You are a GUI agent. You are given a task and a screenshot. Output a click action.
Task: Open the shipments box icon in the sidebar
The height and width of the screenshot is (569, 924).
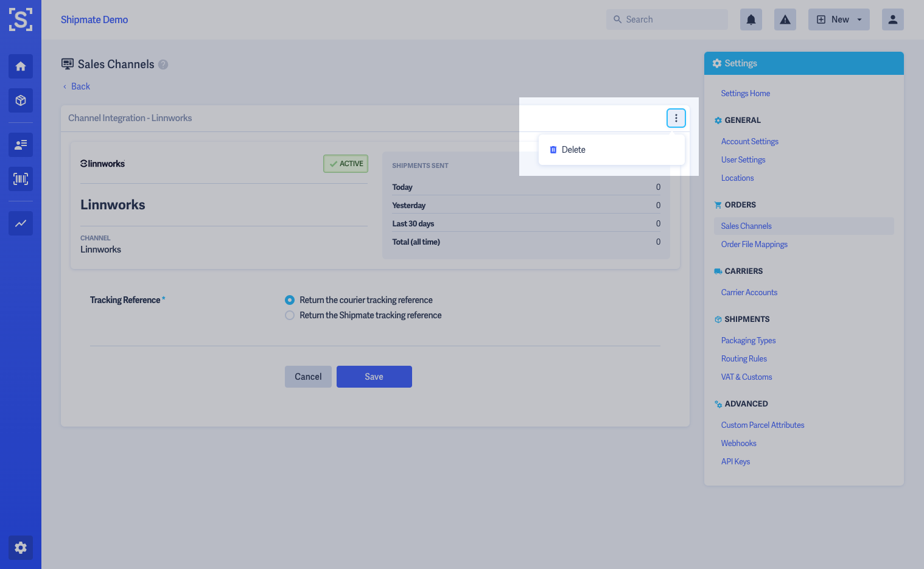pyautogui.click(x=21, y=100)
